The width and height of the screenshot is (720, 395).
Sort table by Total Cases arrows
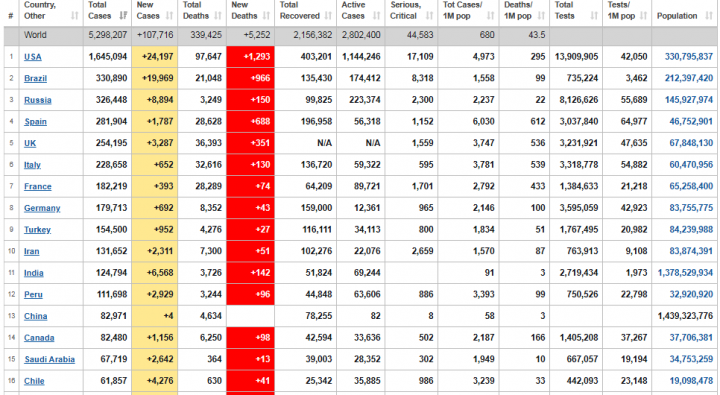coord(123,16)
